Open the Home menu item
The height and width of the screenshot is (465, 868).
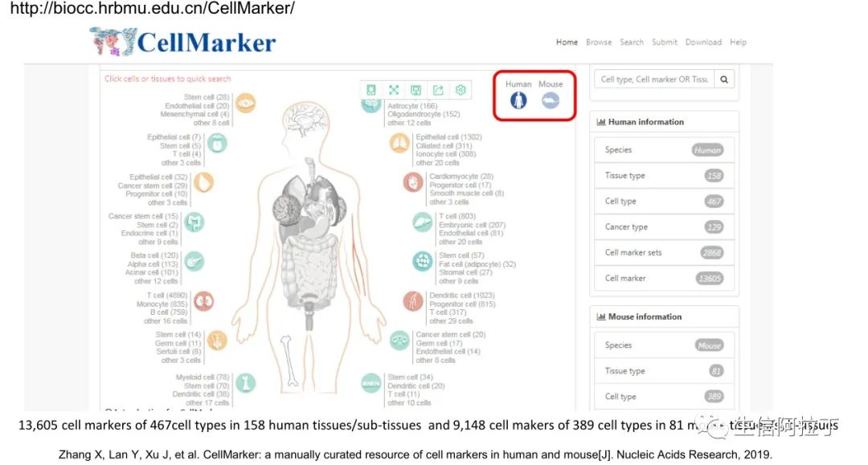567,42
